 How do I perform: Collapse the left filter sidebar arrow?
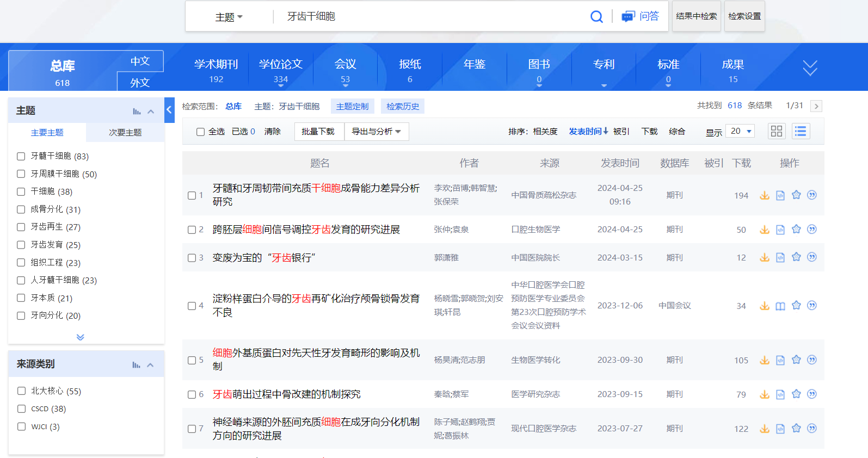pyautogui.click(x=169, y=110)
